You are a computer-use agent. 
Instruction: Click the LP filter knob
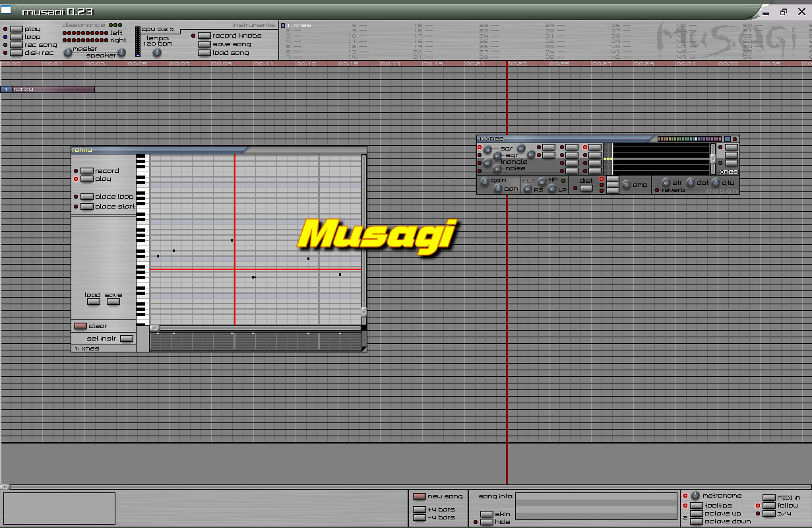[x=552, y=189]
